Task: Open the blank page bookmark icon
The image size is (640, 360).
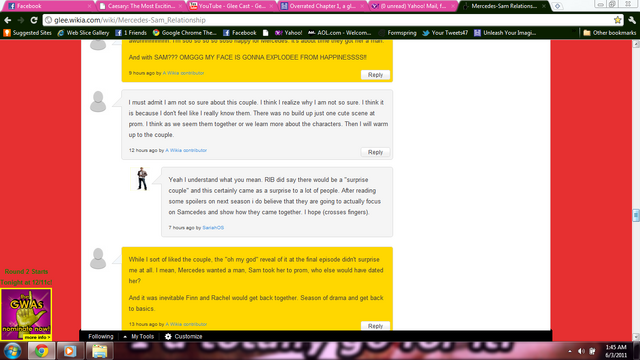Action: tap(266, 33)
